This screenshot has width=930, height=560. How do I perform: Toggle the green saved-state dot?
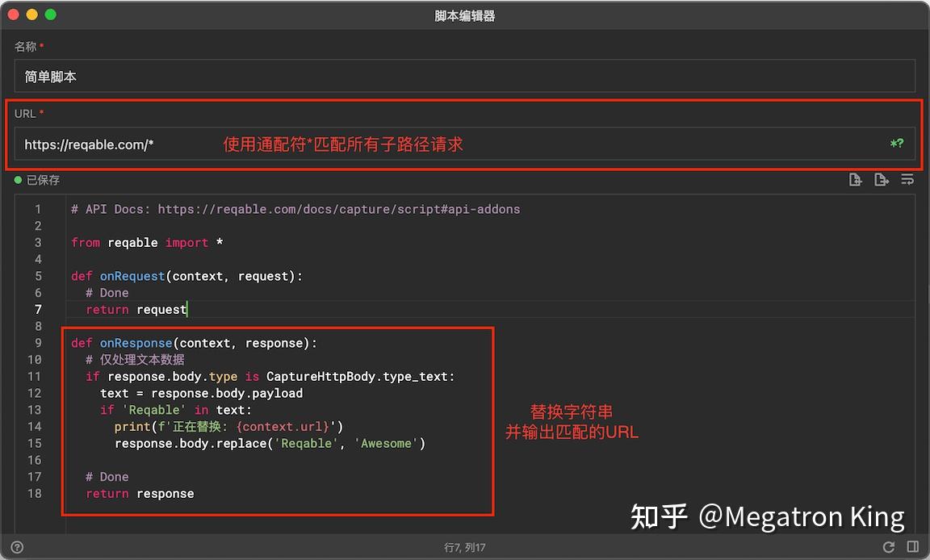click(18, 179)
